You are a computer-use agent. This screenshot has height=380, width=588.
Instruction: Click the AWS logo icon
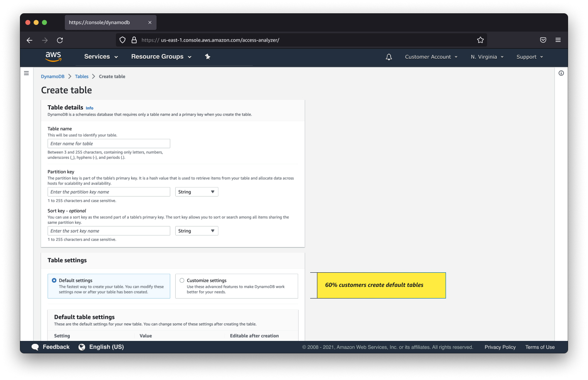53,57
